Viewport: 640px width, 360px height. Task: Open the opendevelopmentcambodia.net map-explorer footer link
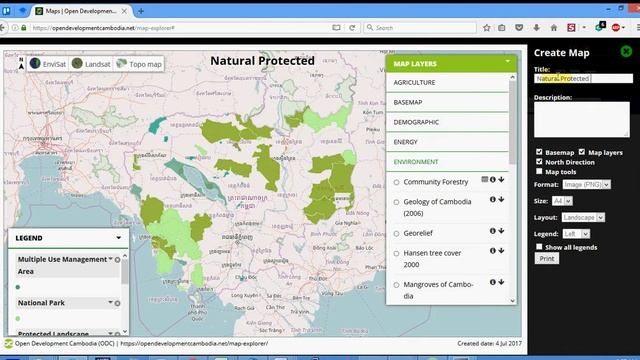[194, 344]
